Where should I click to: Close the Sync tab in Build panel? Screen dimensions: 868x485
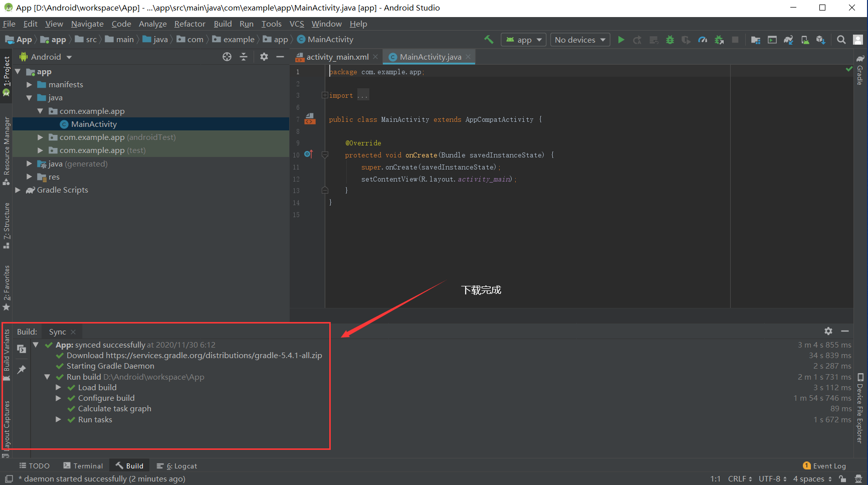pos(73,332)
